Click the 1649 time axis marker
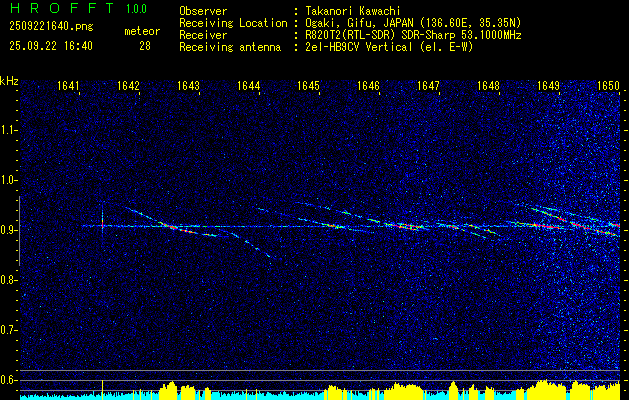Image resolution: width=629 pixels, height=400 pixels. 548,86
